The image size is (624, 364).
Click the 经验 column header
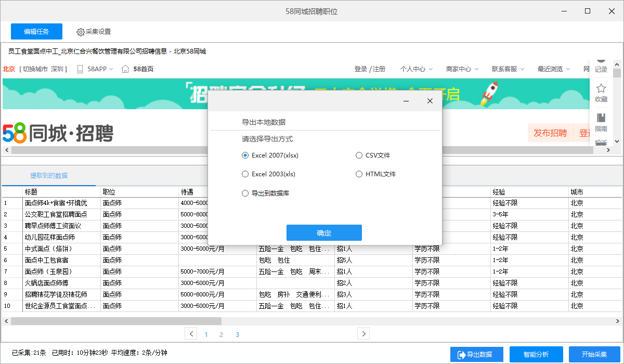point(530,192)
